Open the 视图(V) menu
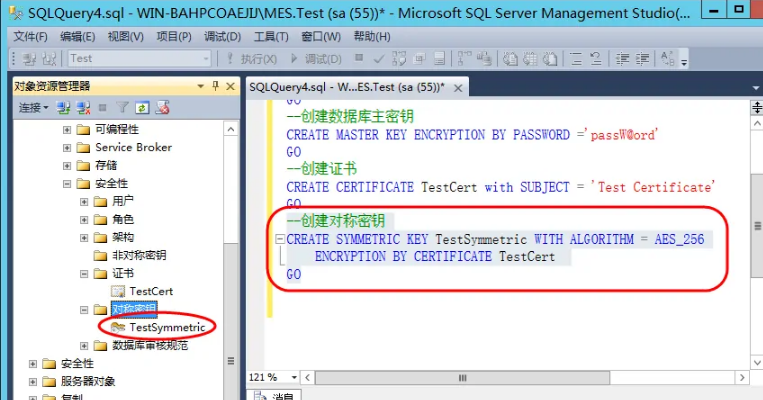 click(126, 36)
